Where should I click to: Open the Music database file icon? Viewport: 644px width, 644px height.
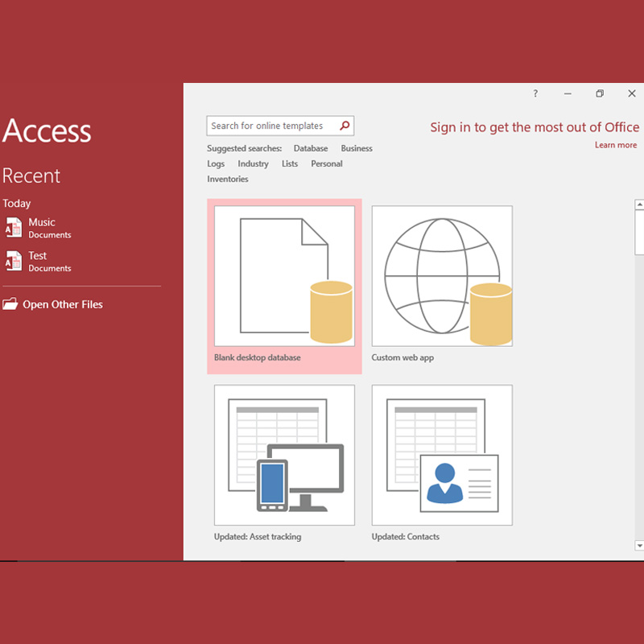[14, 228]
